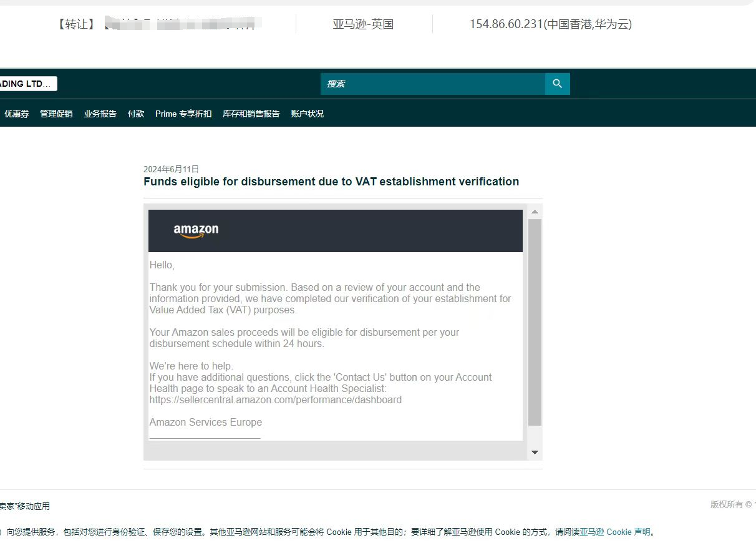756x553 pixels.
Task: Navigate to 库存和销售报告
Action: [251, 114]
